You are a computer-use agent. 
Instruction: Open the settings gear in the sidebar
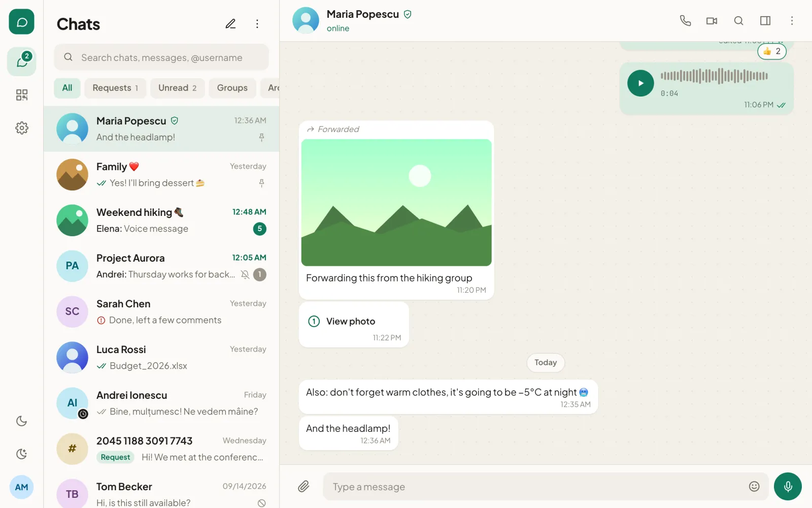tap(21, 128)
